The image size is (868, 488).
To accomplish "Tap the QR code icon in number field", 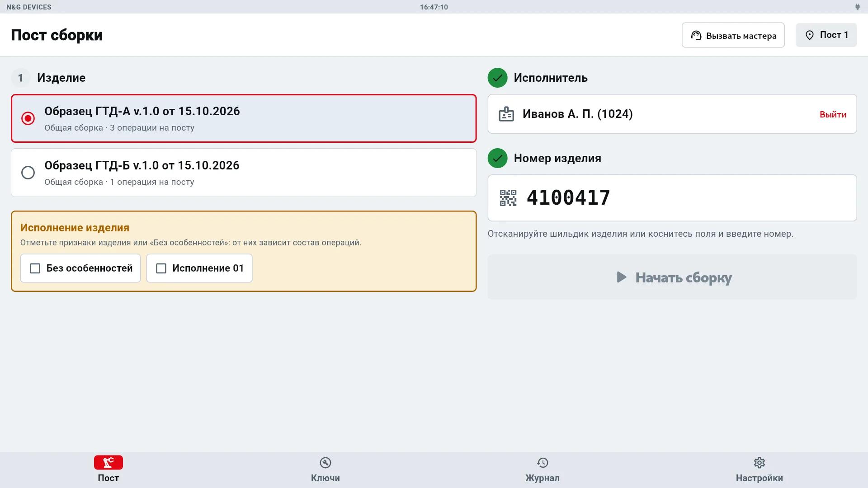I will click(508, 198).
